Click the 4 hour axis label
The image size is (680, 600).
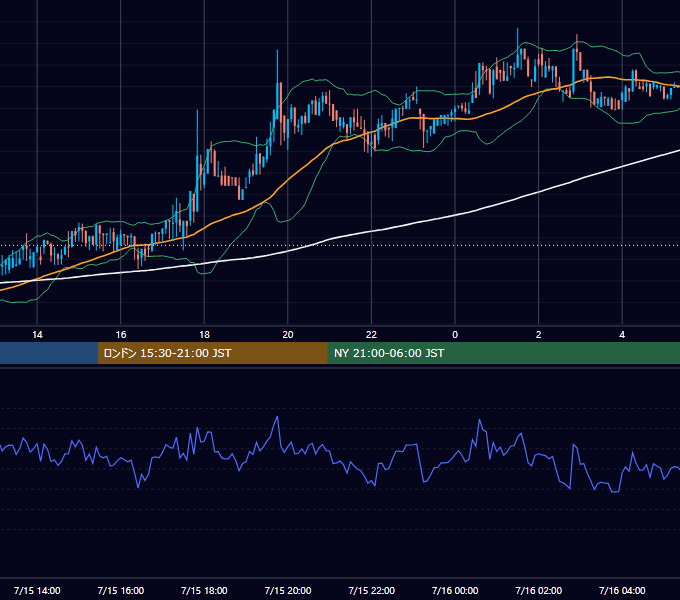coord(622,335)
